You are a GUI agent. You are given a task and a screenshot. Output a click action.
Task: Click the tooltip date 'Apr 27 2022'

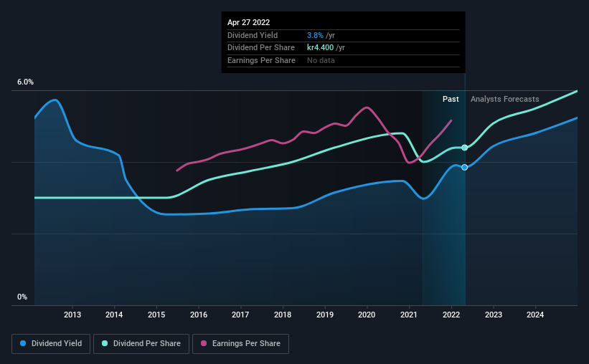pyautogui.click(x=248, y=22)
